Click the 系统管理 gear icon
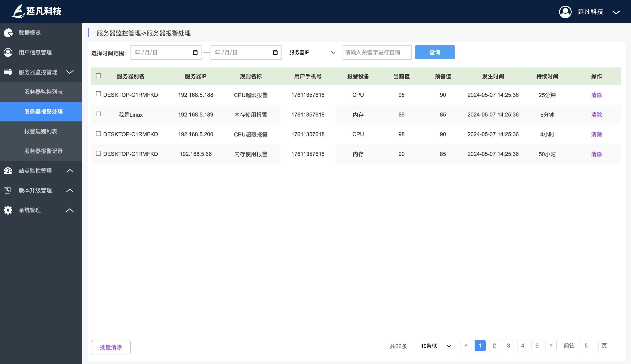The width and height of the screenshot is (631, 364). pyautogui.click(x=8, y=210)
